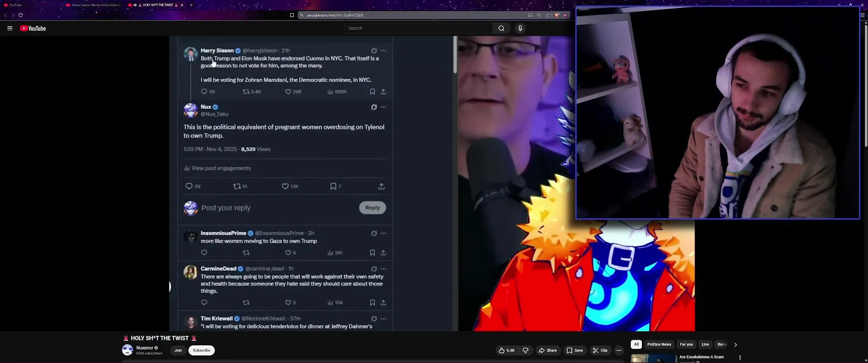Viewport: 868px width, 363px height.
Task: Open more video actions ellipsis beside Clip
Action: pyautogui.click(x=619, y=350)
